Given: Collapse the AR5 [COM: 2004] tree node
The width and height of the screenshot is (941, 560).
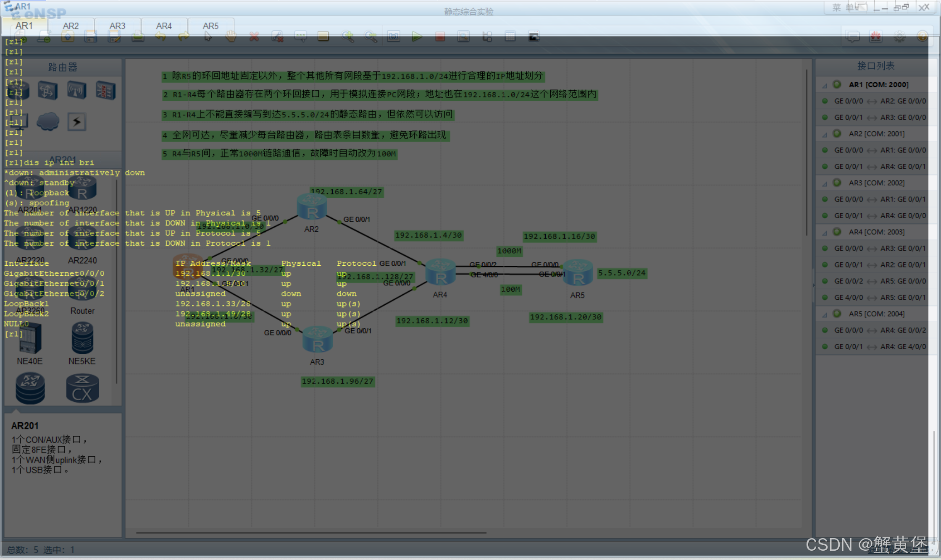Looking at the screenshot, I should click(825, 314).
